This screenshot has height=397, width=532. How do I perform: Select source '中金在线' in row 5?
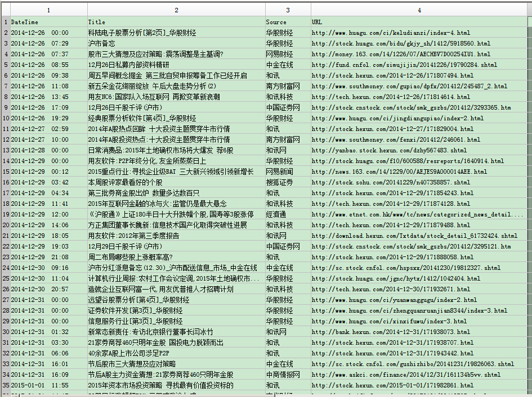288,65
